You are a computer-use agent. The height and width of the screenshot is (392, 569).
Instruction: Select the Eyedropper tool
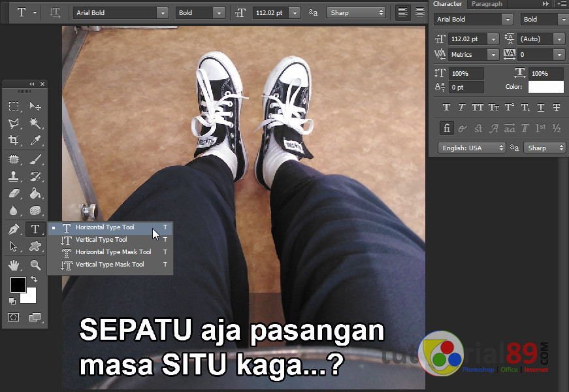point(35,140)
